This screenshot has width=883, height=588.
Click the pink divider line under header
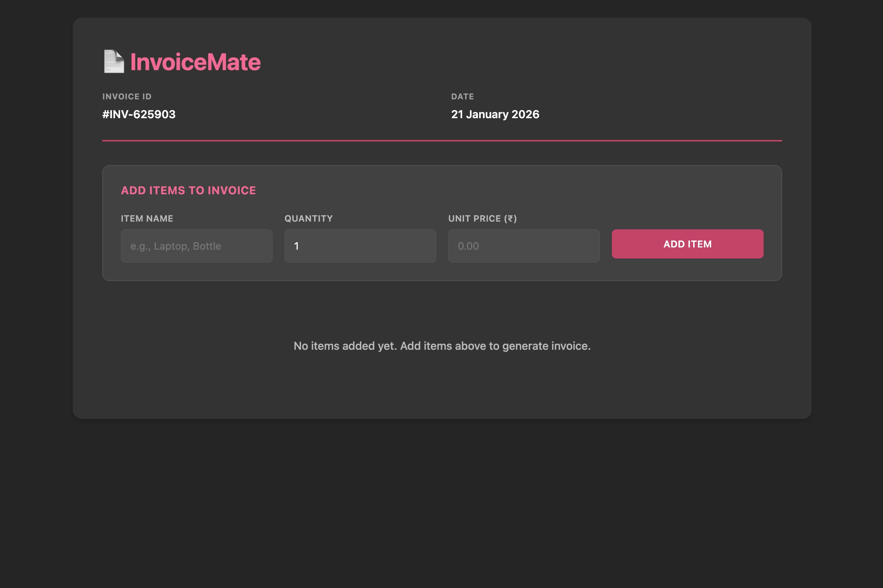pyautogui.click(x=442, y=141)
